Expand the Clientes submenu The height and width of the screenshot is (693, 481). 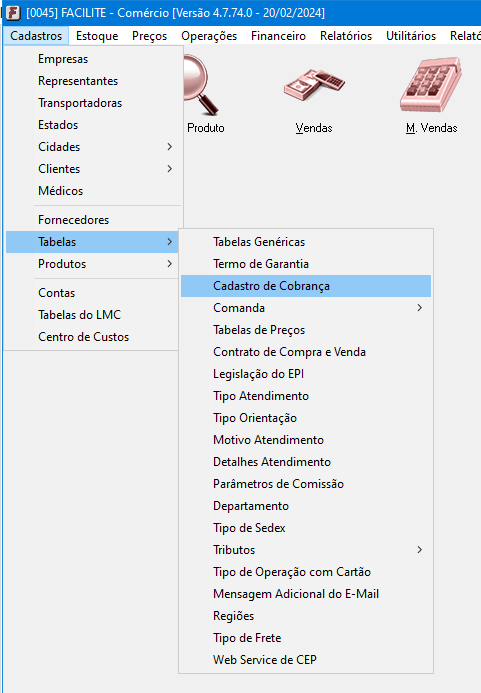coord(92,169)
